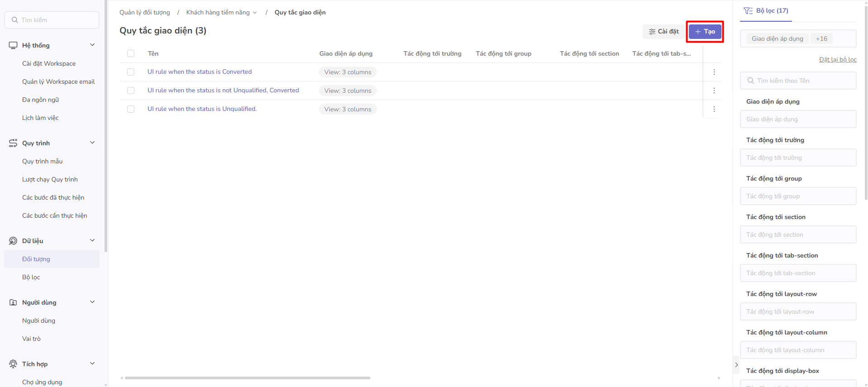The width and height of the screenshot is (868, 387).
Task: Collapse the Người dùng sidebar section chevron
Action: pyautogui.click(x=92, y=302)
